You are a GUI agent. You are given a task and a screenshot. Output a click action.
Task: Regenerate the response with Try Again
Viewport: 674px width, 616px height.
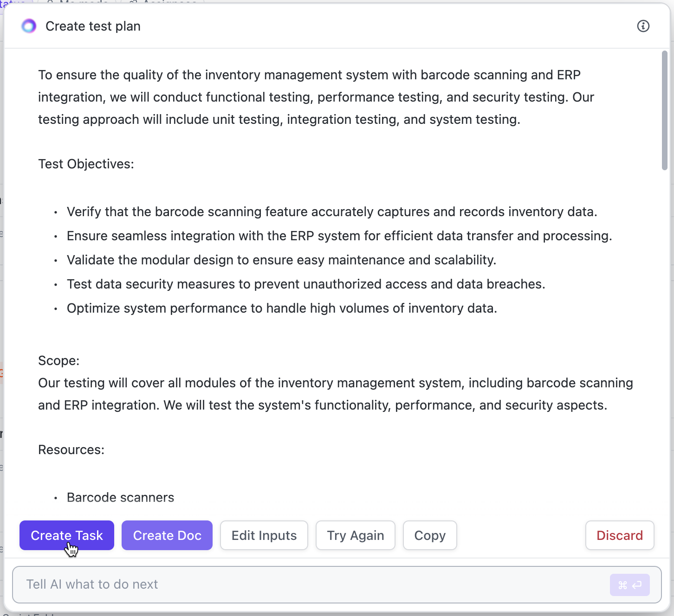356,535
